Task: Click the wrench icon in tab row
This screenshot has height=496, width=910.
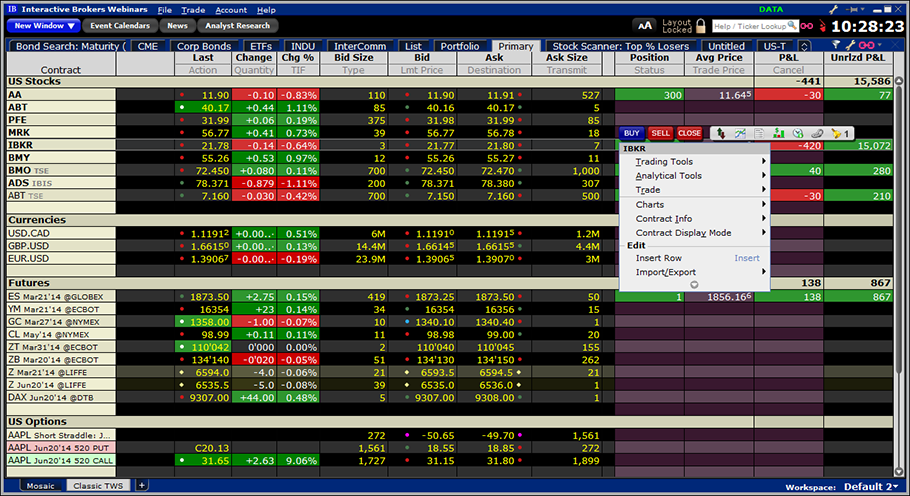Action: 850,45
